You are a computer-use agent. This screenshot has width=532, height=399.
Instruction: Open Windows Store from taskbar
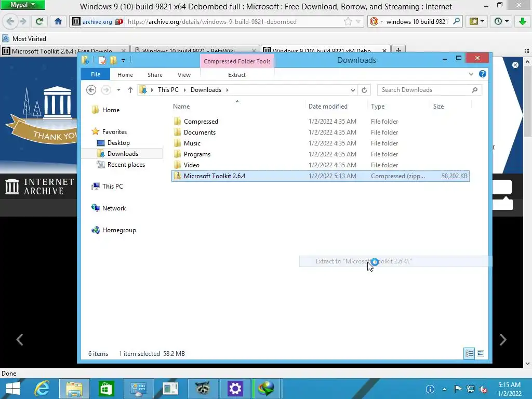click(106, 389)
